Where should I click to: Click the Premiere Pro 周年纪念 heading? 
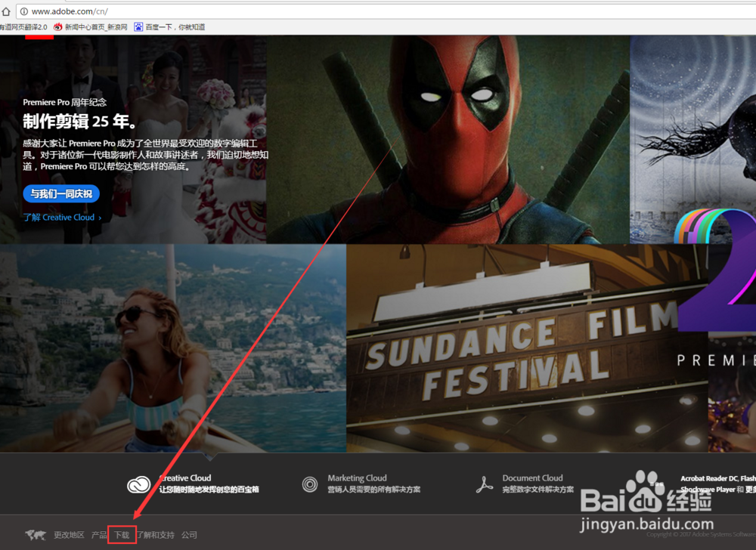pyautogui.click(x=64, y=102)
